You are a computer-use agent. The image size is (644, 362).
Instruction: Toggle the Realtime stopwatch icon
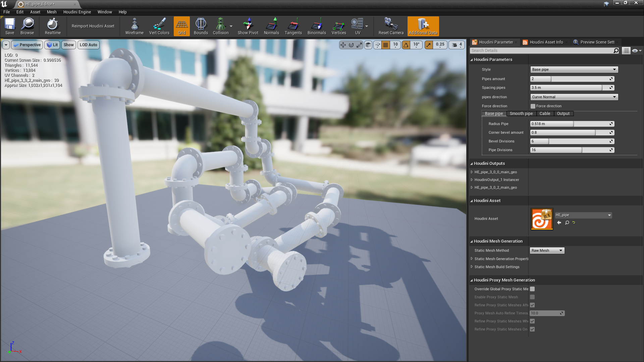(53, 26)
